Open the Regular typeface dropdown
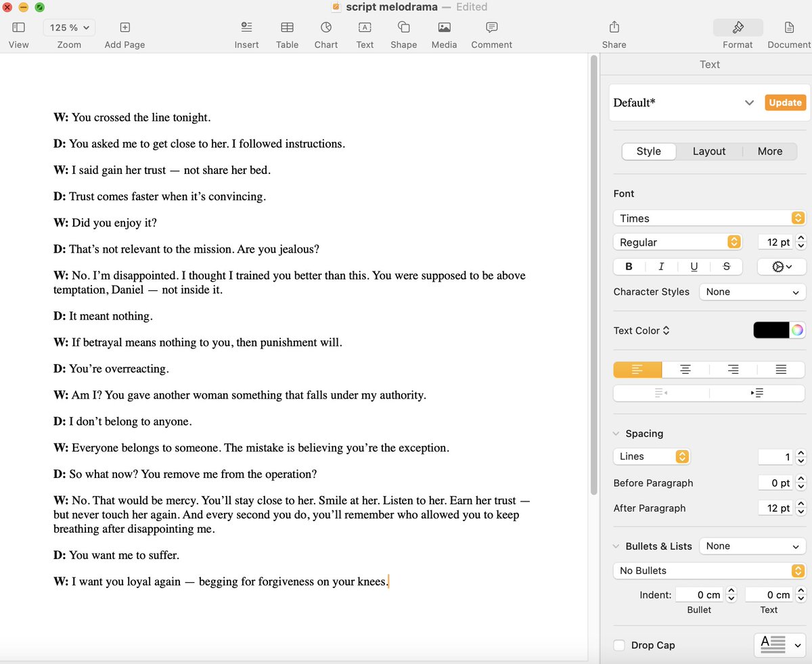Viewport: 812px width, 664px height. tap(677, 242)
